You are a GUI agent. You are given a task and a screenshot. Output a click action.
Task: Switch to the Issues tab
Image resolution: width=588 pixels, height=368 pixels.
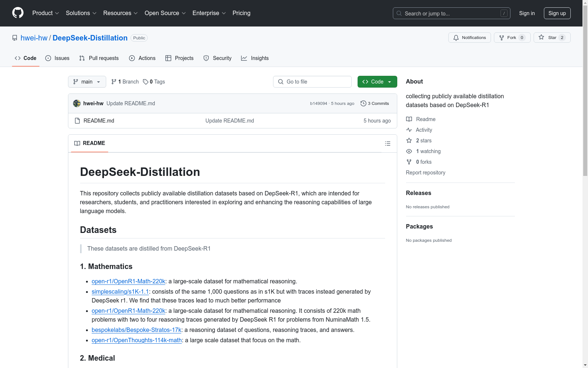57,58
